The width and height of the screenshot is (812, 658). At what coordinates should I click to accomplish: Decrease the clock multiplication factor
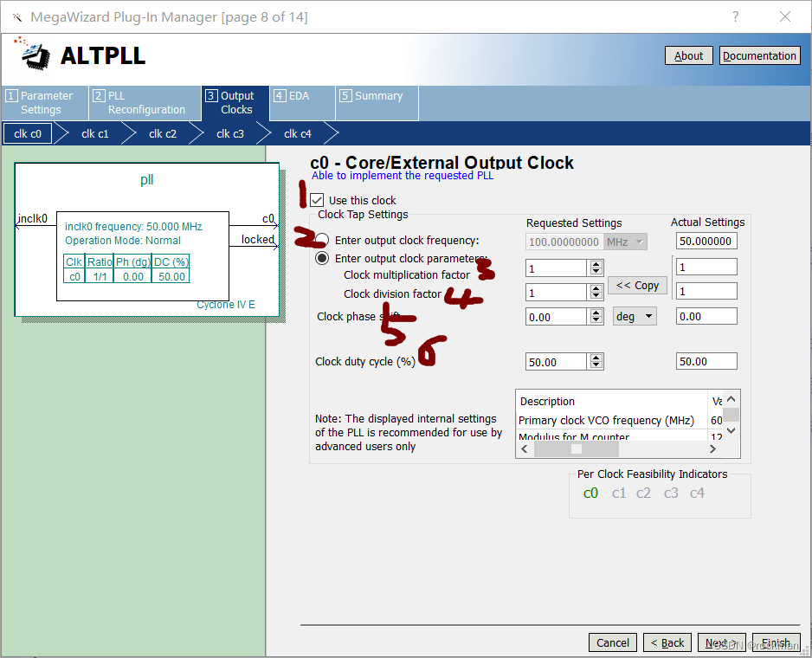click(x=596, y=272)
